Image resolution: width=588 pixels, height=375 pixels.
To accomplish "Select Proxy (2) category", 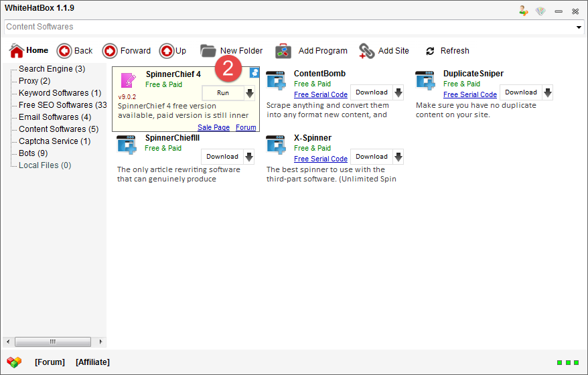I will pyautogui.click(x=35, y=81).
